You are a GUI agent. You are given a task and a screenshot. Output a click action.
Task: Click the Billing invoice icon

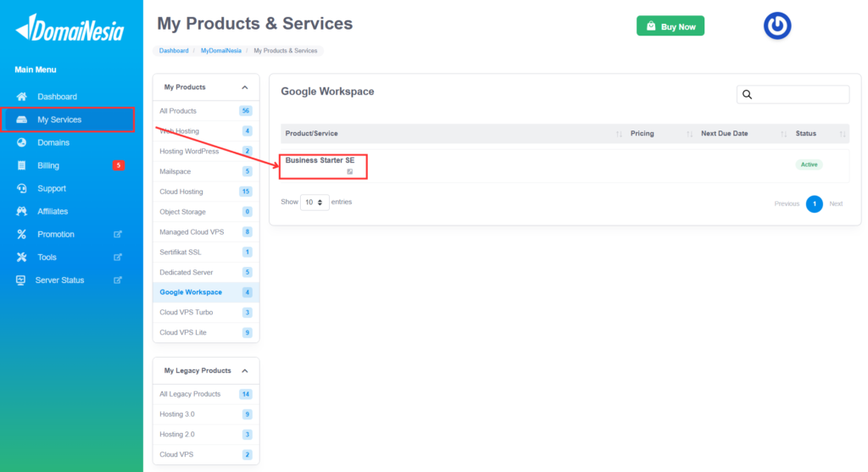[x=21, y=165]
